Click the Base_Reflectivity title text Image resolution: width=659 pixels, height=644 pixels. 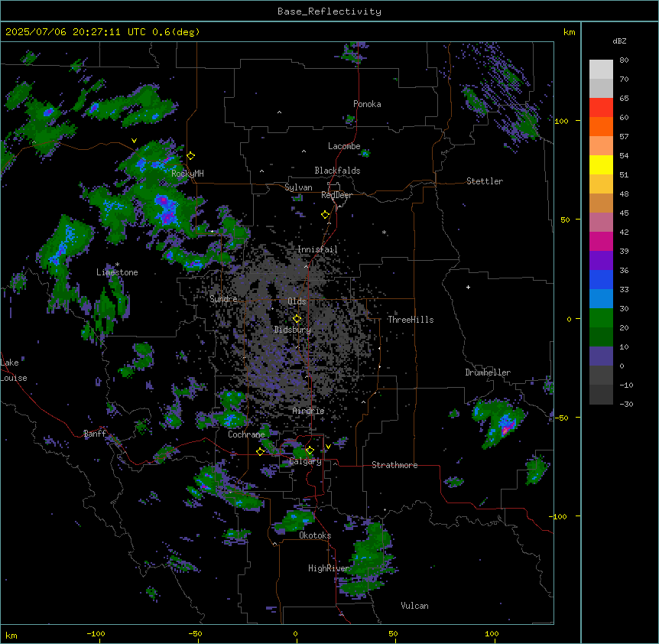point(329,11)
